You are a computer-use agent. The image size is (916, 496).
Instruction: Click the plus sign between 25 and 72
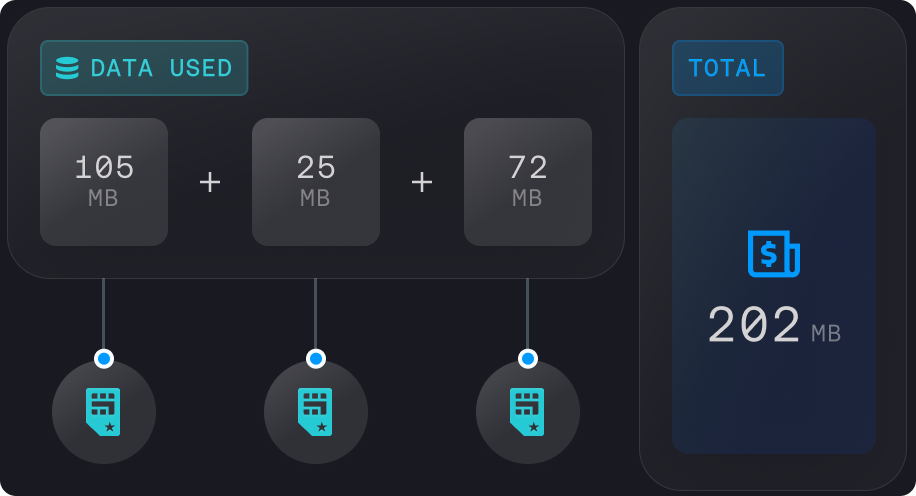tap(422, 182)
